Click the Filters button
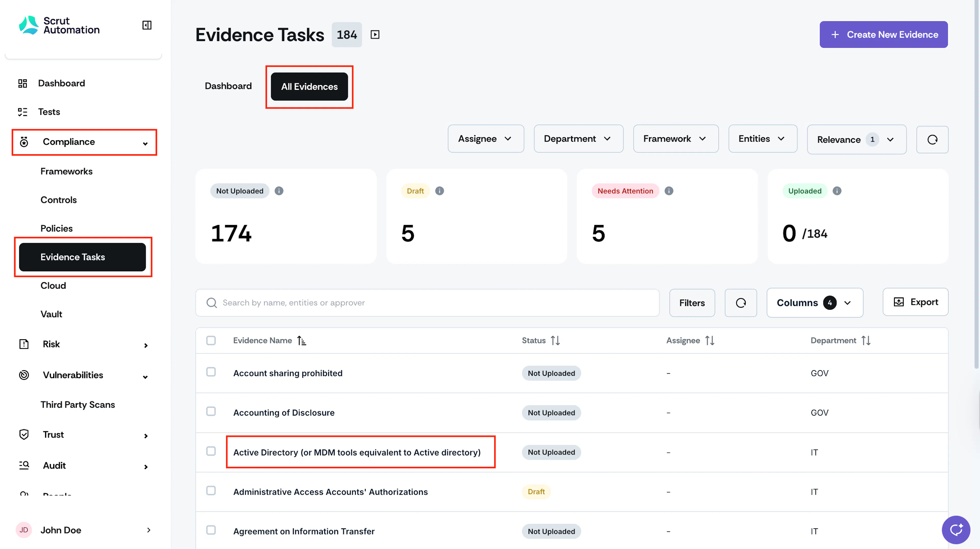This screenshot has width=980, height=549. point(692,303)
